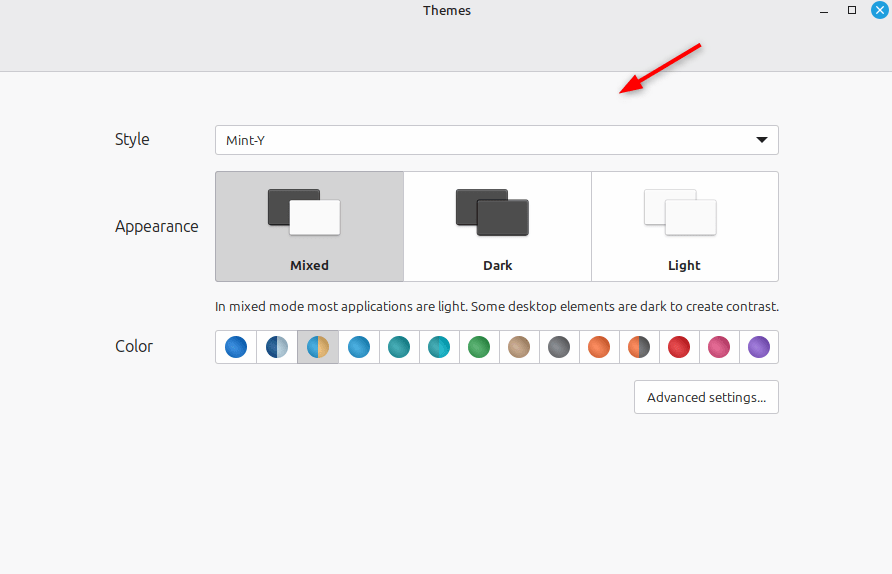
Task: Select the two-tone dark blue and pale grey color
Action: pos(277,347)
